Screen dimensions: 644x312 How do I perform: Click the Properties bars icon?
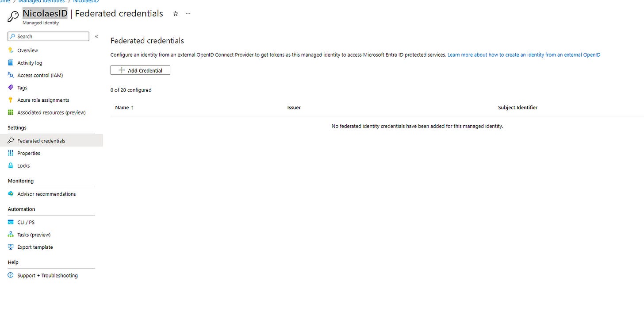coord(11,153)
